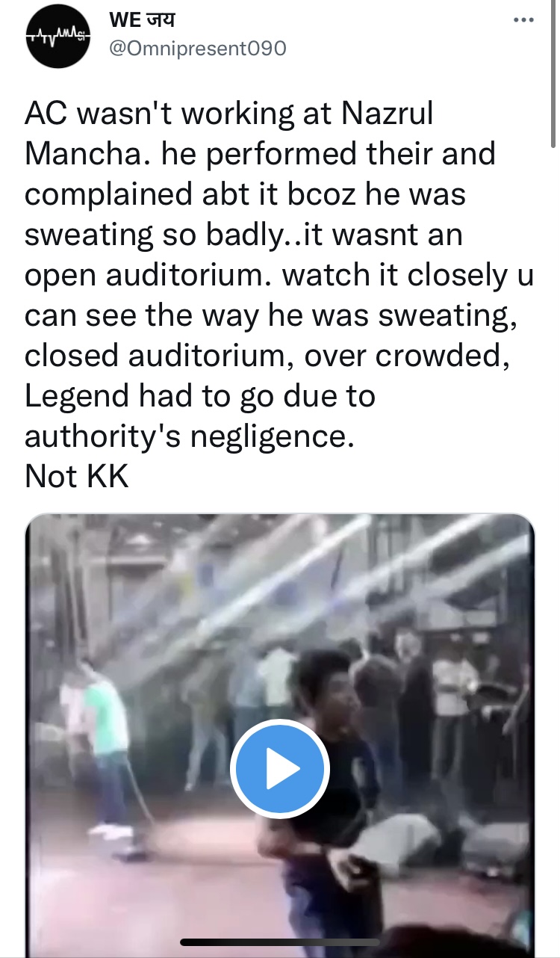Click the 'Legend had to go due to' line
Viewport: 560px width, 958px height.
click(199, 395)
